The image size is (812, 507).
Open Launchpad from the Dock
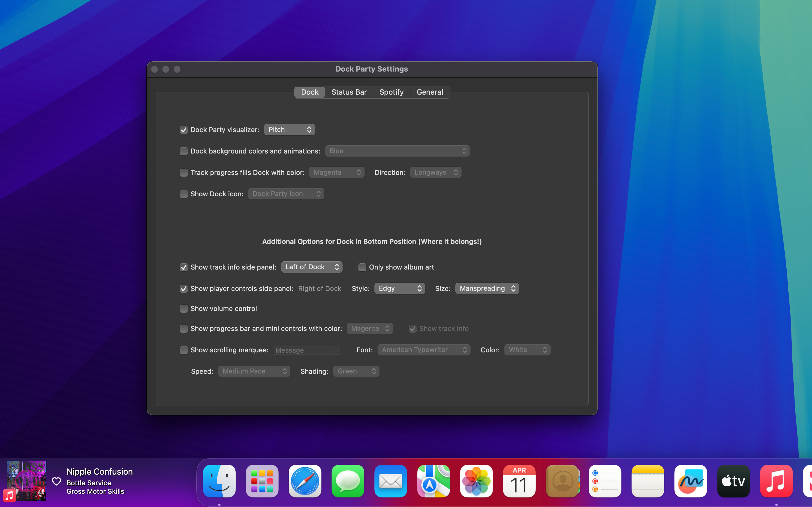click(262, 481)
